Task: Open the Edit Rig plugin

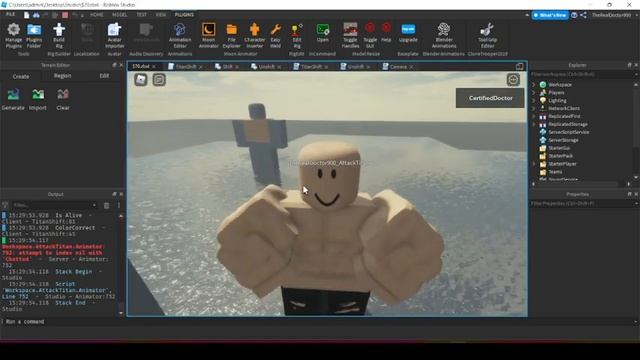Action: pos(297,36)
